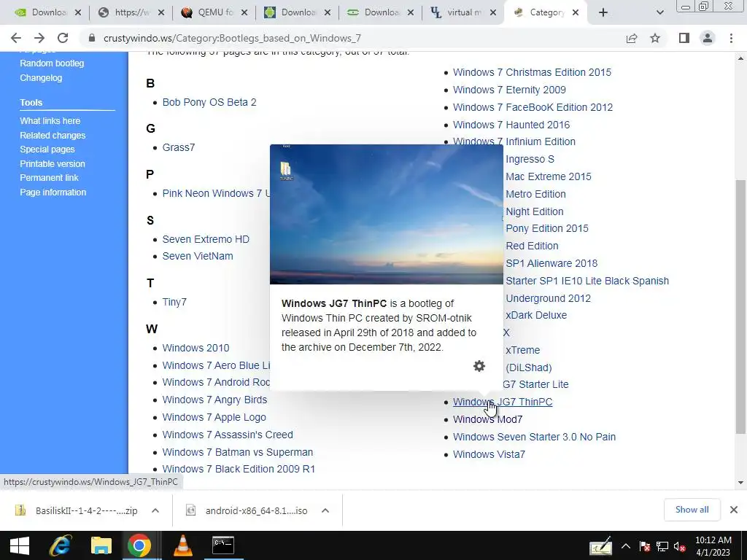The image size is (747, 560).
Task: Open Permanent link in sidebar
Action: (49, 178)
